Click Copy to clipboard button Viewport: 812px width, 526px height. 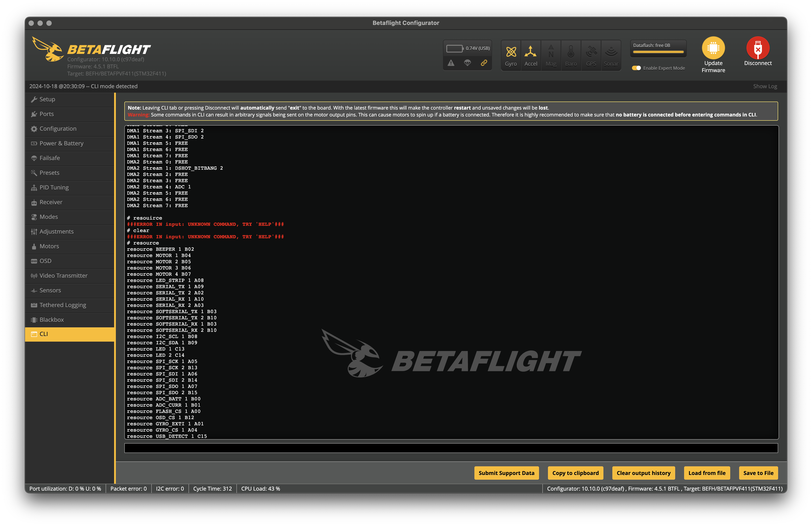coord(575,473)
